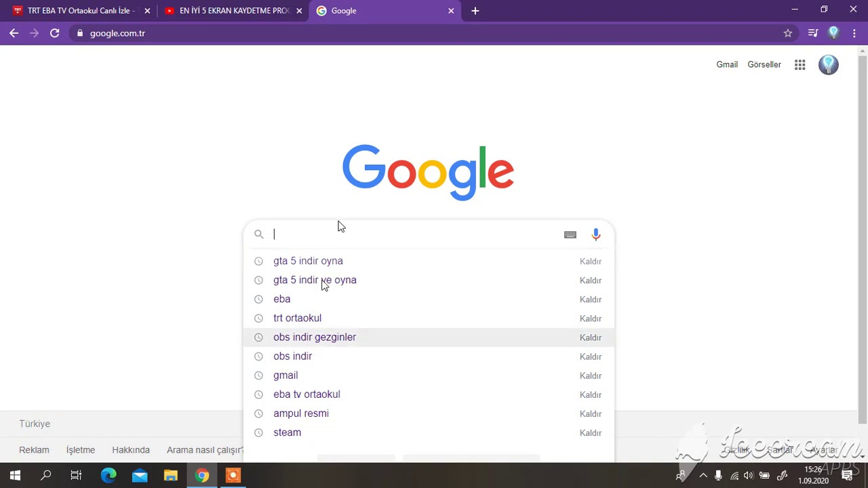Open Task View on taskbar
868x488 pixels.
pyautogui.click(x=76, y=476)
